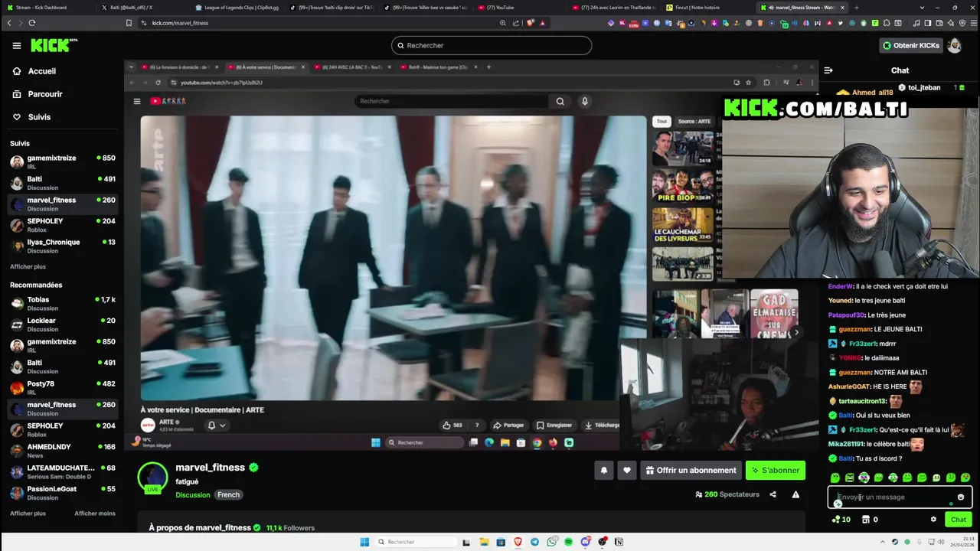Open the user avatar menu
This screenshot has width=980, height=551.
(955, 45)
